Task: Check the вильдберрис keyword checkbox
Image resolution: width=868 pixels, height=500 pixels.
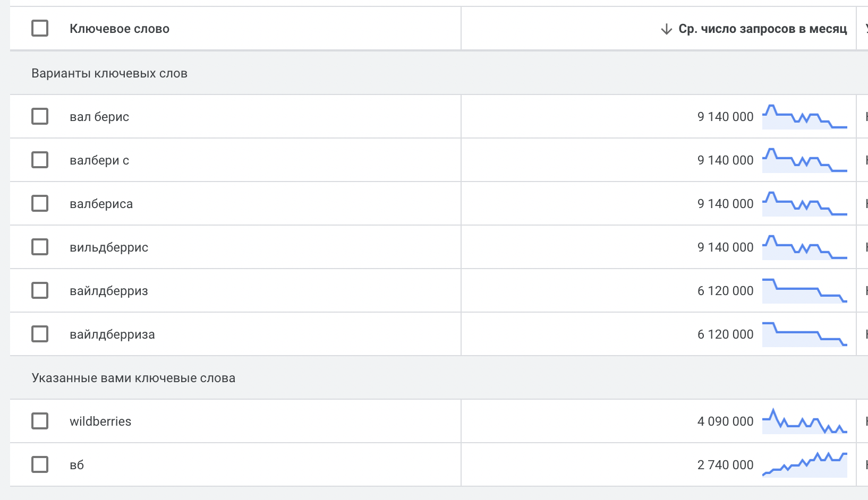Action: tap(40, 247)
